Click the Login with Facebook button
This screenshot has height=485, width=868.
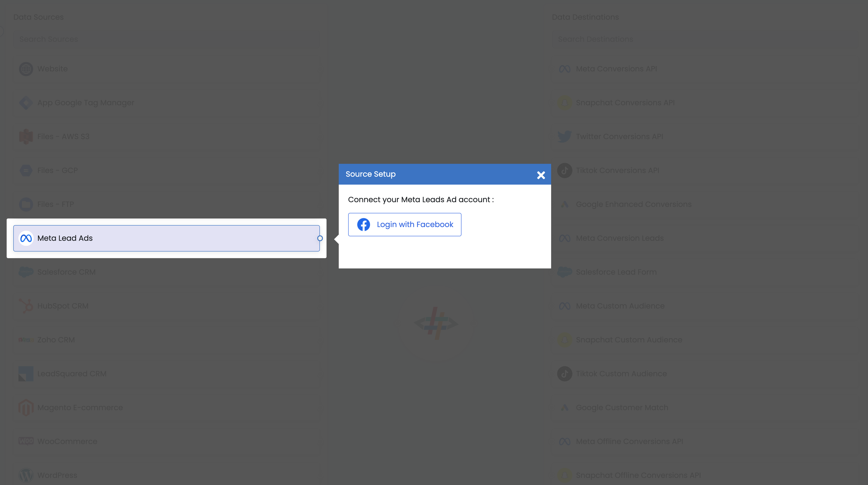click(404, 224)
